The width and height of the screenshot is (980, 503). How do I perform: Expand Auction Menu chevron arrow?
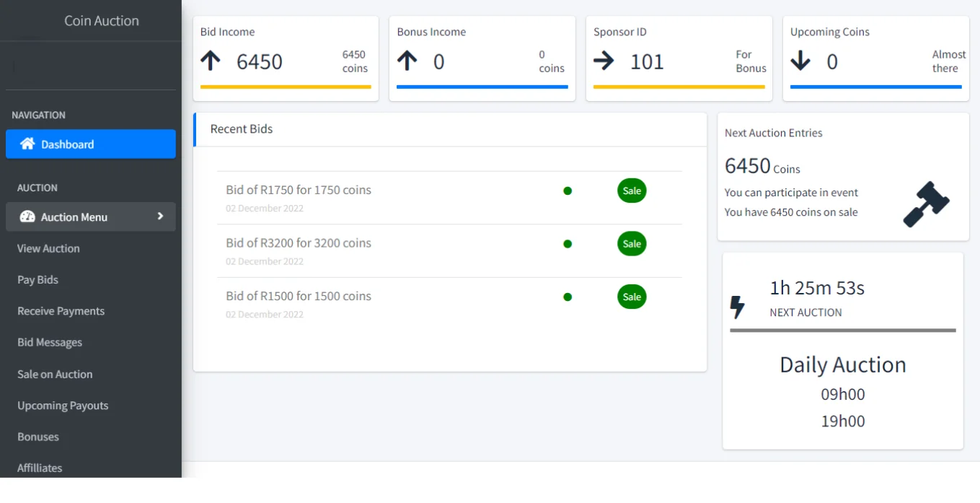160,216
